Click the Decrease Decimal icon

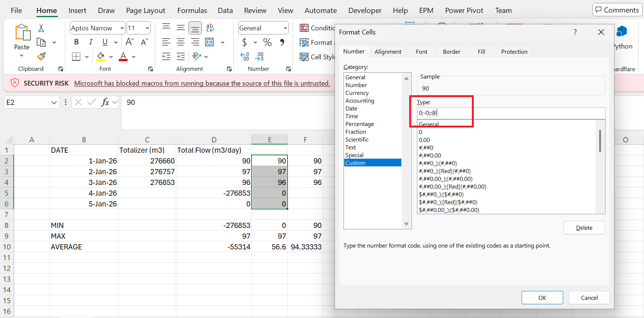(259, 56)
